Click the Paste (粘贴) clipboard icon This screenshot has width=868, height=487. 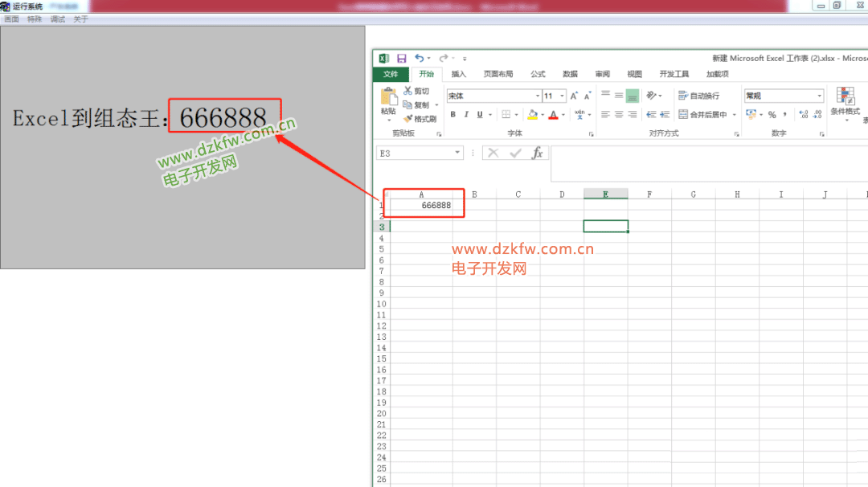point(388,100)
